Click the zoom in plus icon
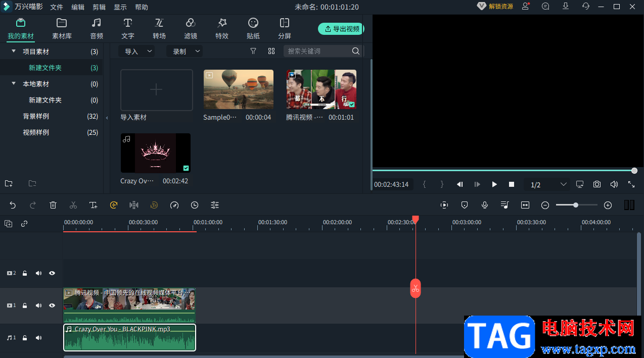This screenshot has height=358, width=644. pos(608,205)
